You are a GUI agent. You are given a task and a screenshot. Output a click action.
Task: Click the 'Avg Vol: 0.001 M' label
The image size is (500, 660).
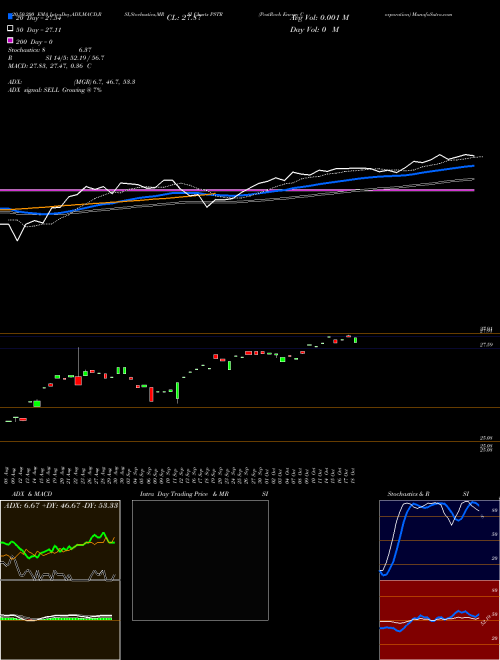320,18
